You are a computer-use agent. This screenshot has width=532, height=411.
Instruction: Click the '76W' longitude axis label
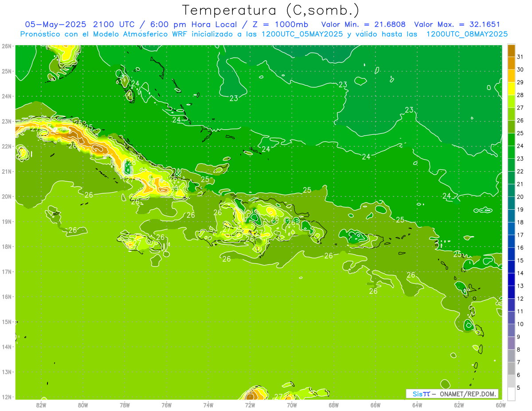[166, 405]
